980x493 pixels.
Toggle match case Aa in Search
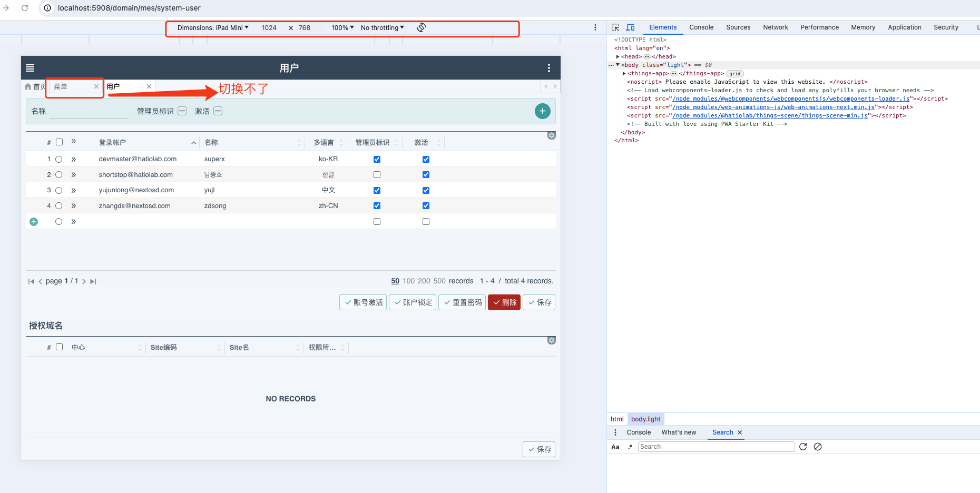point(615,447)
